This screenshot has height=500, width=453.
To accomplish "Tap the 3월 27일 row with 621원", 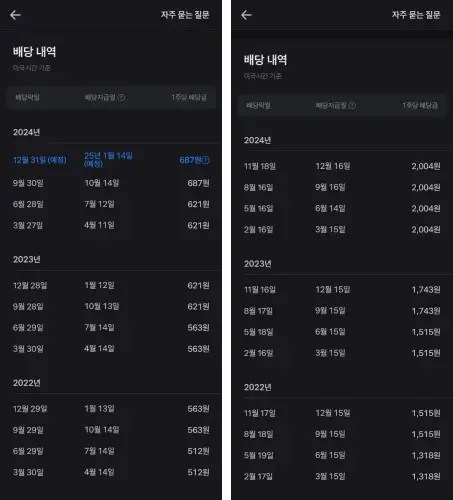I will [x=111, y=225].
